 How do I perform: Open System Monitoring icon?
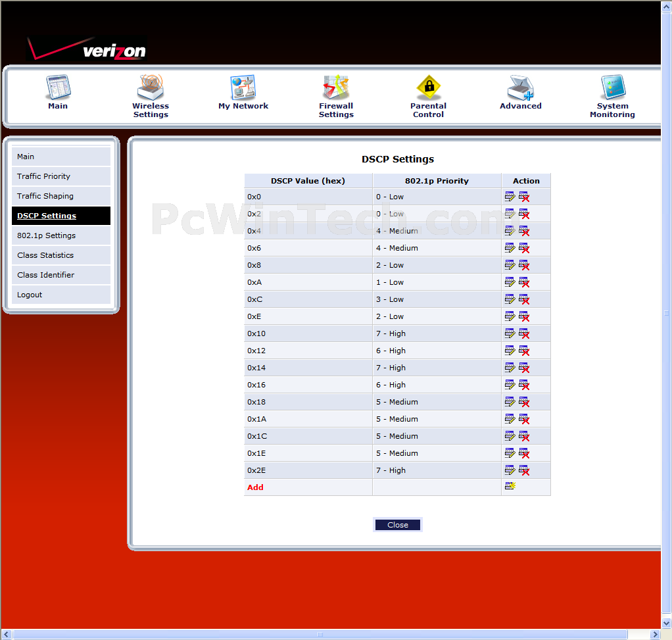[x=613, y=87]
